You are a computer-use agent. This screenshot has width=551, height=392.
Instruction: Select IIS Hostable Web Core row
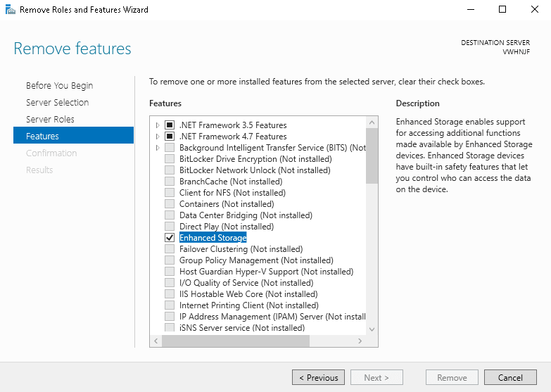(248, 294)
